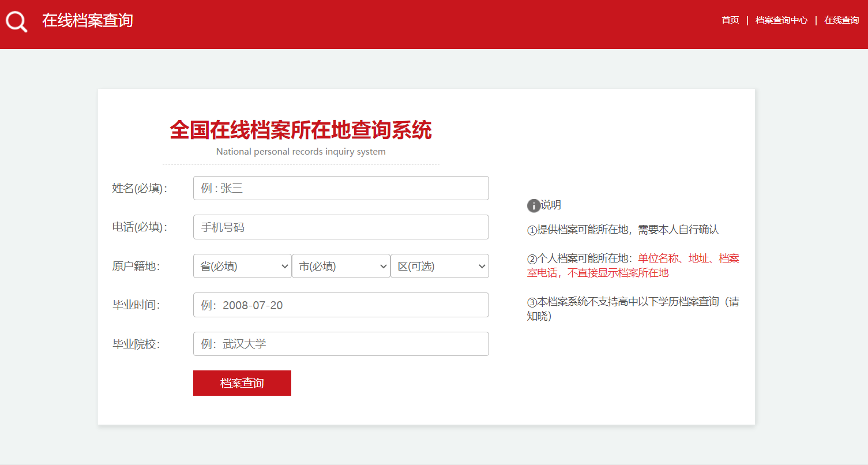The width and height of the screenshot is (868, 465).
Task: Focus the 姓名 name input field
Action: pyautogui.click(x=341, y=188)
